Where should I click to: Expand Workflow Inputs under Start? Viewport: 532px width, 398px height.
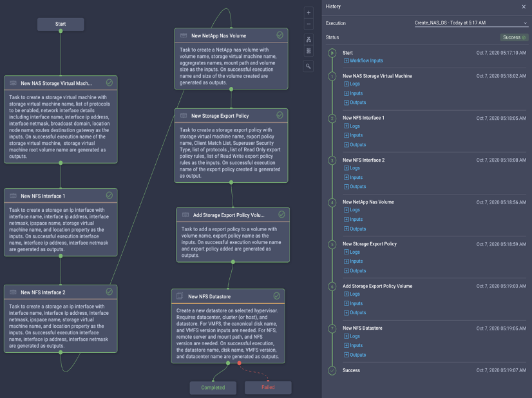pyautogui.click(x=363, y=61)
